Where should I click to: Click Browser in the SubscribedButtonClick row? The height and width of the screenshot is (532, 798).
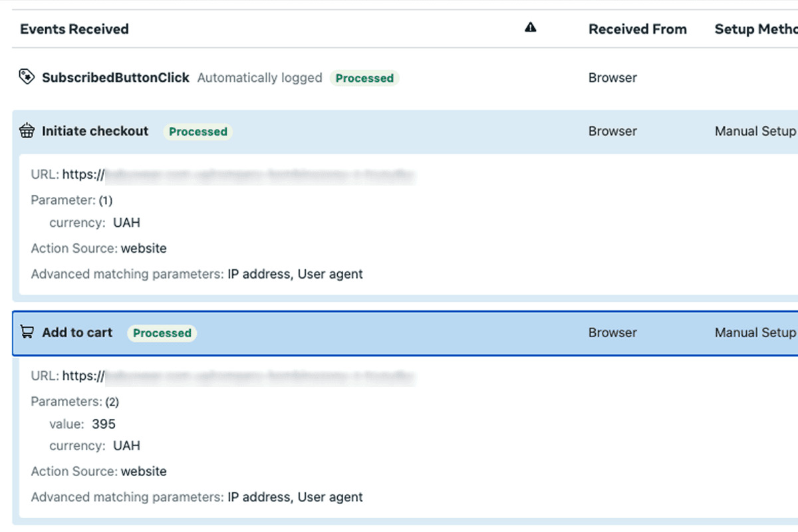point(612,78)
